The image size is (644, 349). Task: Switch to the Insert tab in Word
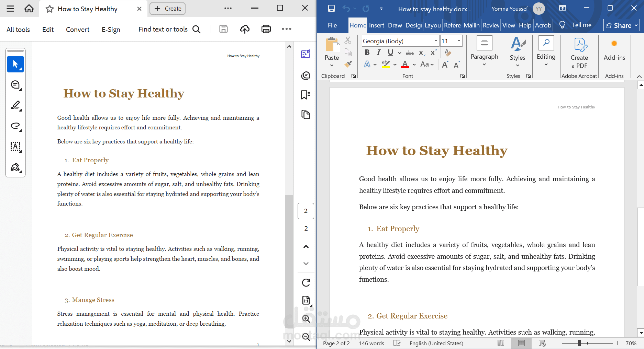(x=377, y=25)
